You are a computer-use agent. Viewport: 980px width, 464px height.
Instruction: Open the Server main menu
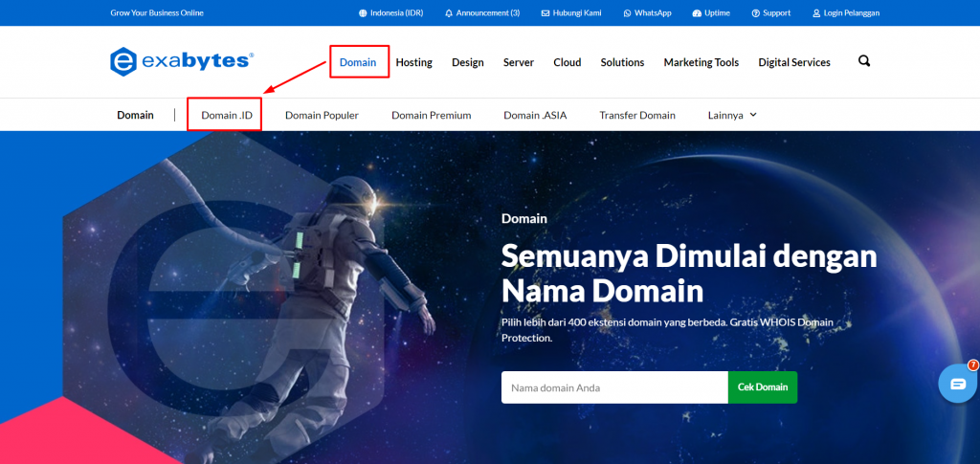point(519,62)
